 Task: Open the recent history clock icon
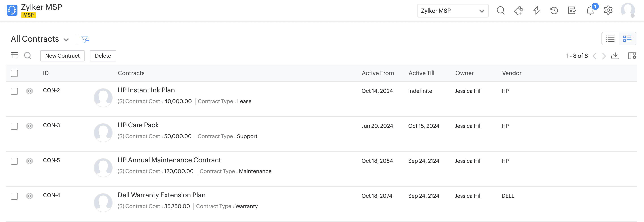pyautogui.click(x=554, y=11)
